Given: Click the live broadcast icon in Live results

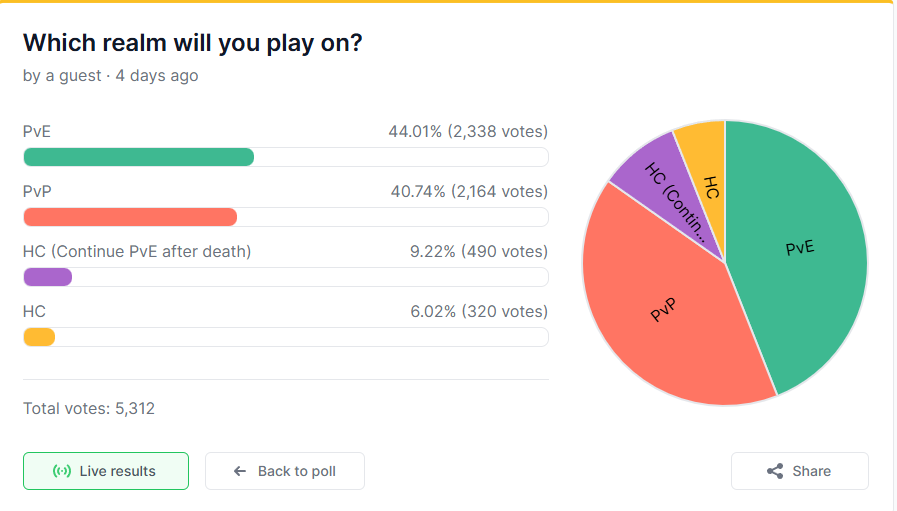Looking at the screenshot, I should pyautogui.click(x=62, y=471).
